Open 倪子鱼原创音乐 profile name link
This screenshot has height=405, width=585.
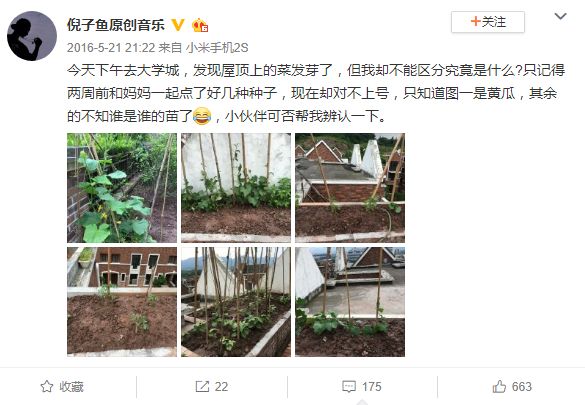[116, 25]
